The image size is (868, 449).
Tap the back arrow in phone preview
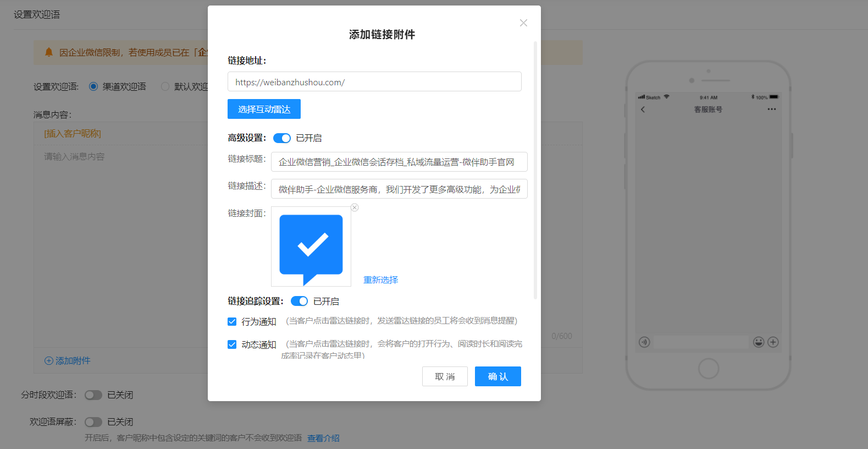click(x=643, y=109)
